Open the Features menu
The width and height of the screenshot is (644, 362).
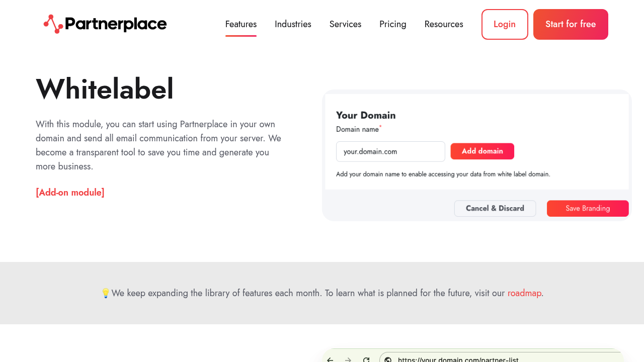[240, 24]
